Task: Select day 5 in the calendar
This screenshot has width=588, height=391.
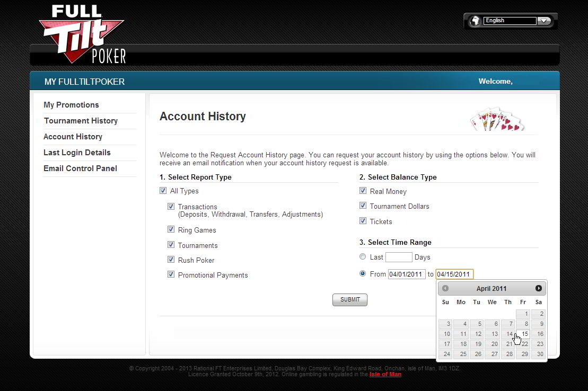Action: tap(476, 324)
